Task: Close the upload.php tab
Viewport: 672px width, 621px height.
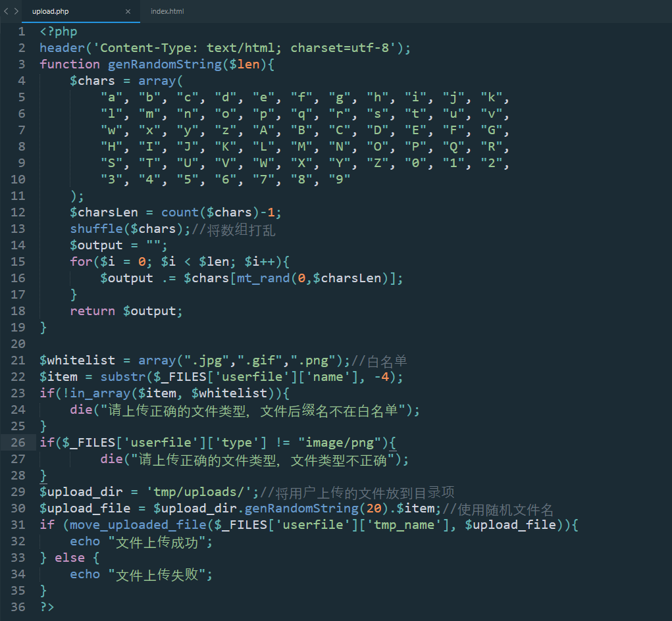Action: (128, 12)
